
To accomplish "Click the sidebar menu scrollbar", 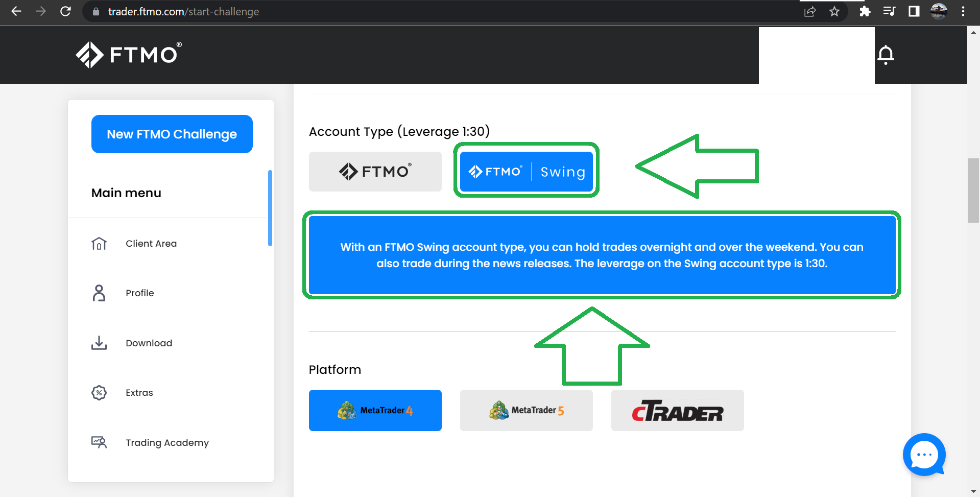I will coord(270,208).
